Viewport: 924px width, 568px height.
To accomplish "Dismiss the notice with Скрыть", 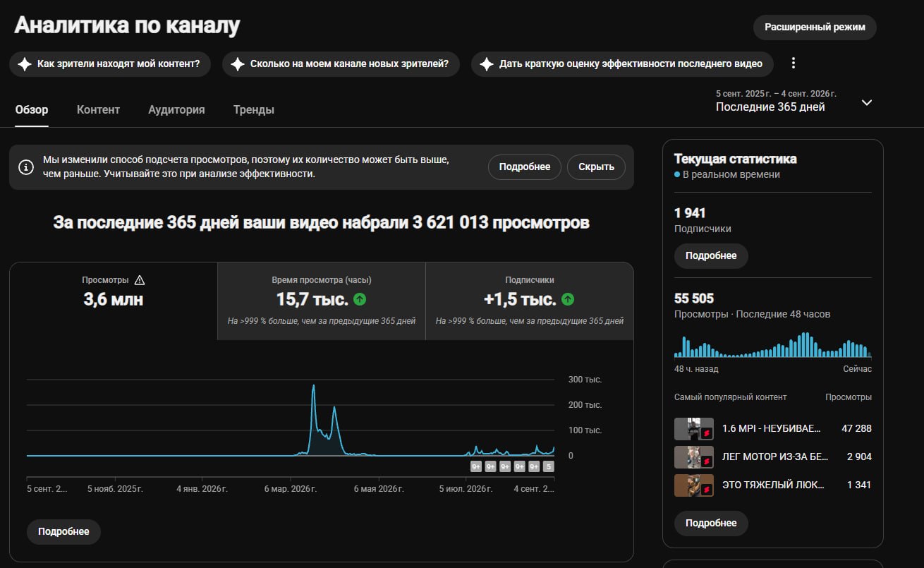I will coord(596,167).
